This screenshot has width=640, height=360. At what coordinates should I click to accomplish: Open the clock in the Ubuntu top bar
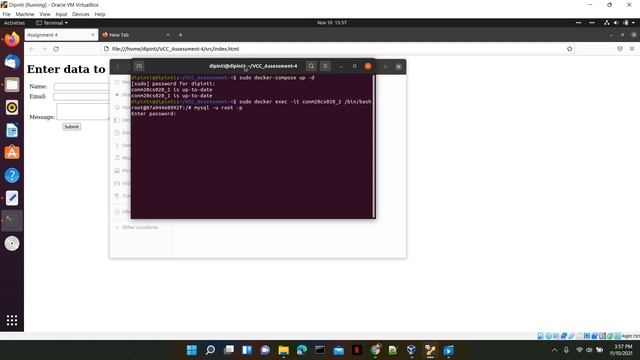(x=332, y=23)
